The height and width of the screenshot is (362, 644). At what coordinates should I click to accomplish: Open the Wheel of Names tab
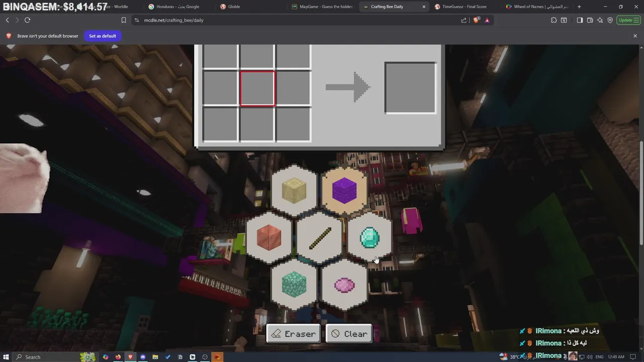536,7
